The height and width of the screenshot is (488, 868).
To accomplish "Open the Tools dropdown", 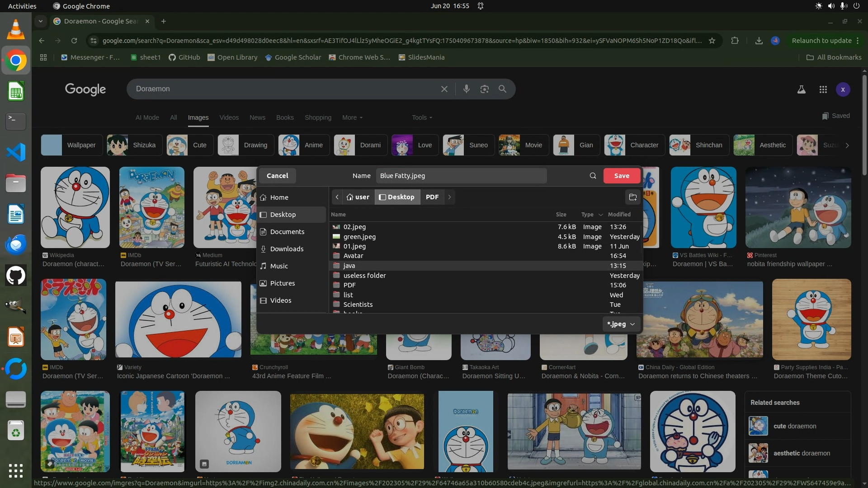I will coord(422,117).
